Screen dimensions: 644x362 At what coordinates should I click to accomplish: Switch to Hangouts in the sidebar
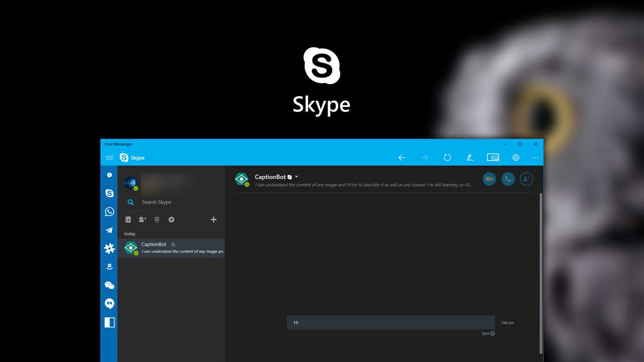coord(109,304)
